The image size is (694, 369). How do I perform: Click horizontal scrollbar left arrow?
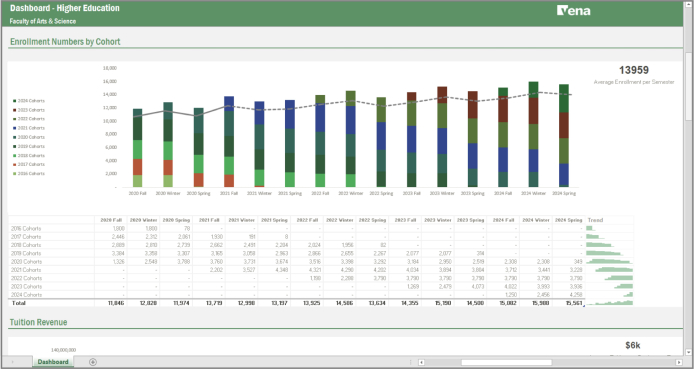[x=421, y=362]
